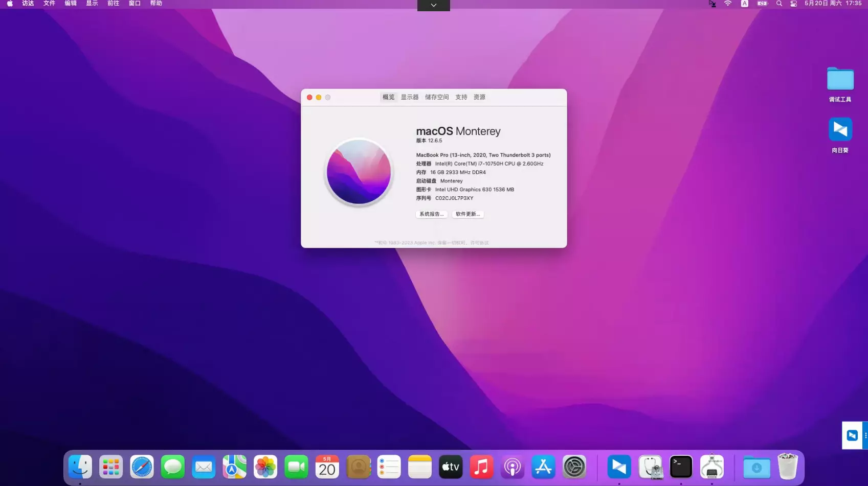Viewport: 868px width, 486px height.
Task: Click the Wi-Fi status icon
Action: 728,4
